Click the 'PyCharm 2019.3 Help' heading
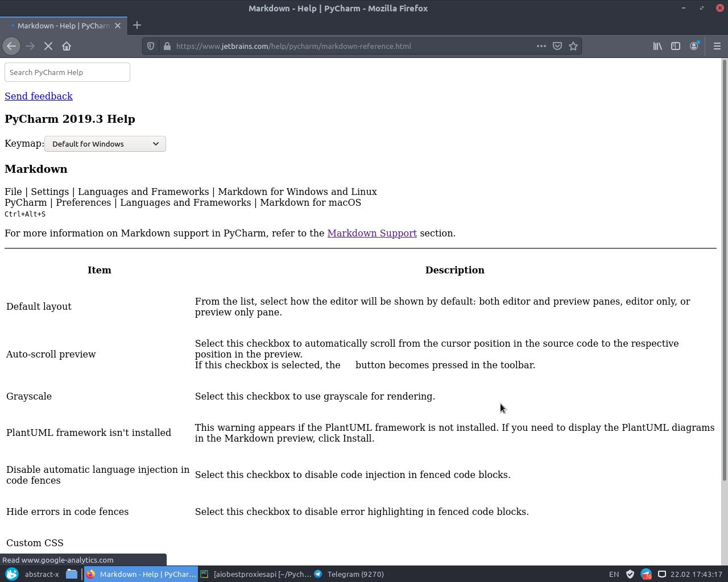The width and height of the screenshot is (728, 582). [x=70, y=119]
